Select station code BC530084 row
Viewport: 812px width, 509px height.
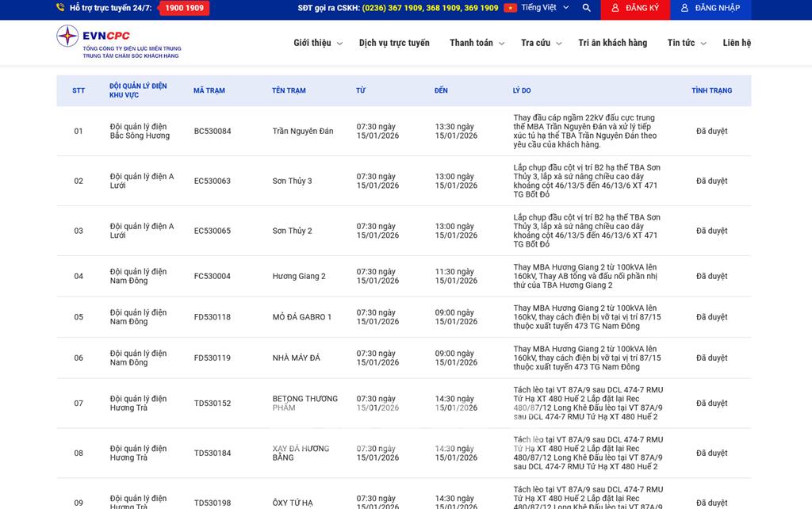tap(213, 132)
